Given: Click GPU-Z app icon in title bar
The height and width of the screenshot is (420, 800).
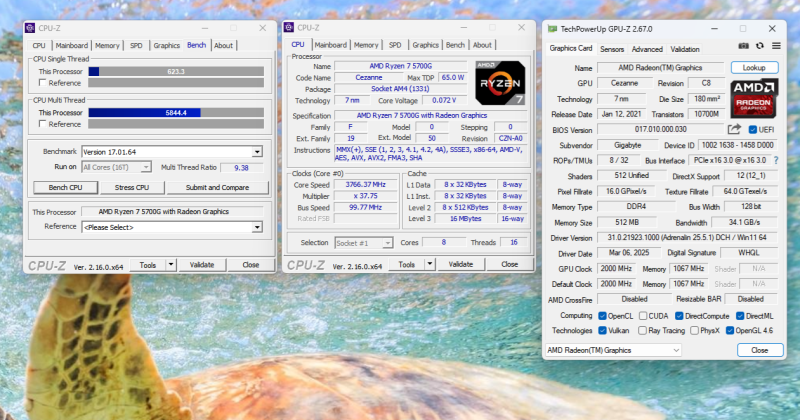Looking at the screenshot, I should click(552, 29).
